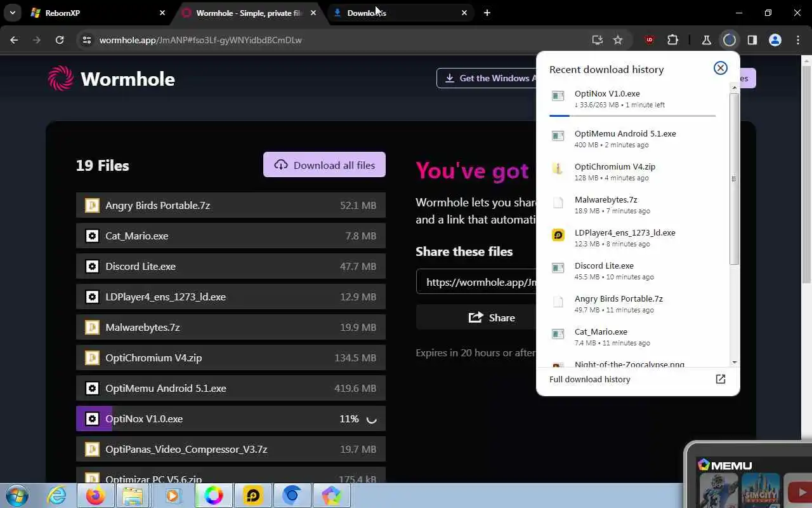
Task: Open Malwarebytes.7z in download history
Action: [x=632, y=205]
